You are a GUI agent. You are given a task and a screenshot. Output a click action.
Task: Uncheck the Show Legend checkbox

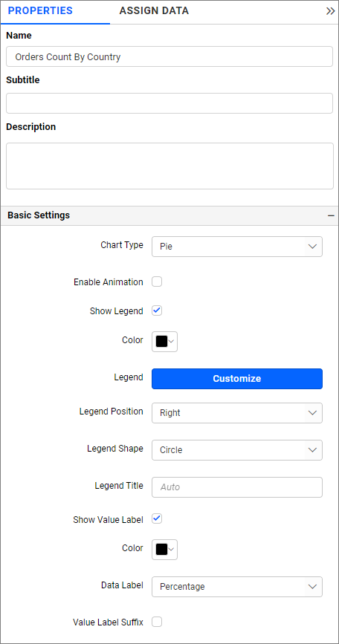click(157, 311)
